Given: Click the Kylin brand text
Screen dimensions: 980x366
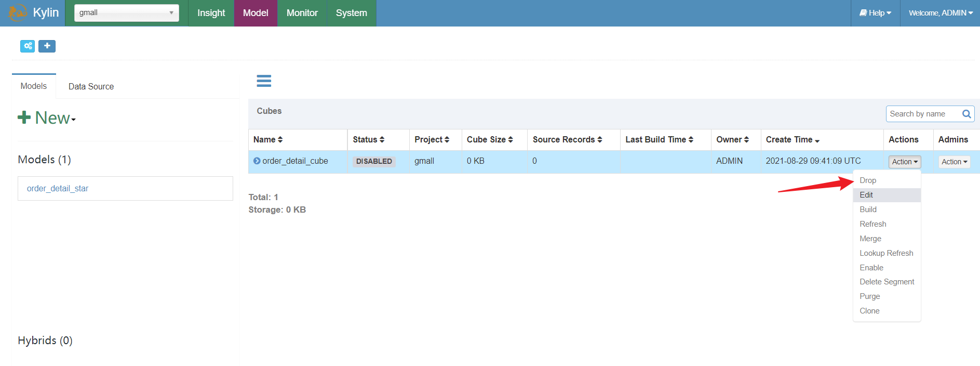Looking at the screenshot, I should [46, 12].
